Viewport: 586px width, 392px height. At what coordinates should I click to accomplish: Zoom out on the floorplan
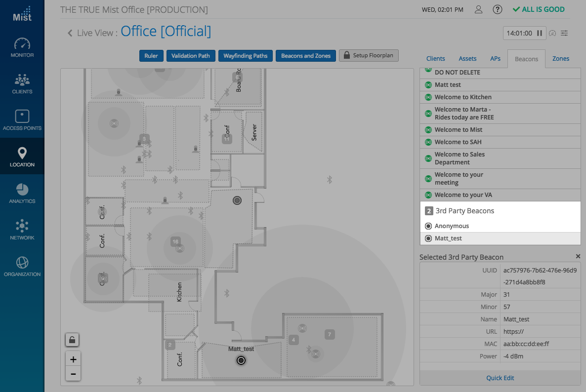[x=73, y=374]
